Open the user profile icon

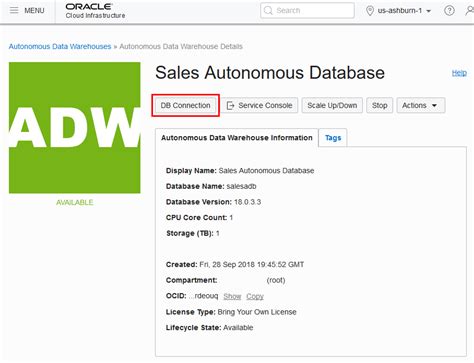point(469,11)
